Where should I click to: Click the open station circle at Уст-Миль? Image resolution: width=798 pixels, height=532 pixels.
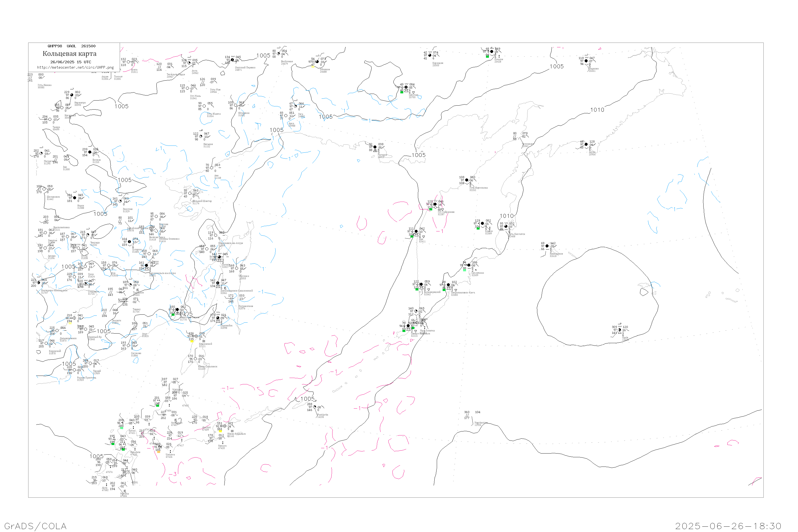[x=187, y=88]
